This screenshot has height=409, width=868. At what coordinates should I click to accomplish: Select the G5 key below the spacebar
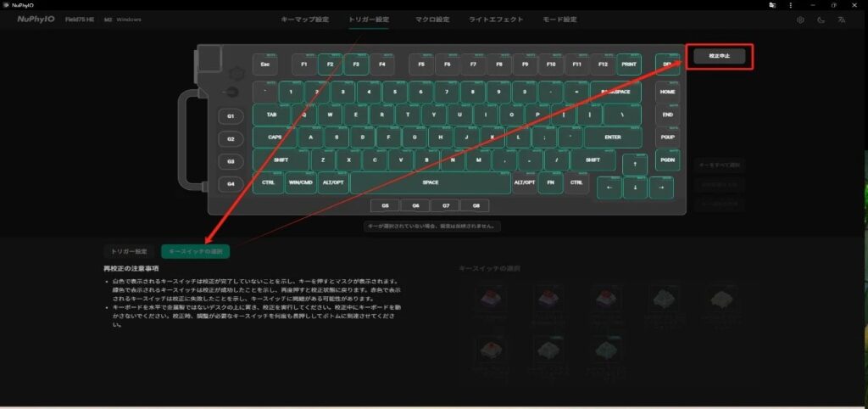386,205
